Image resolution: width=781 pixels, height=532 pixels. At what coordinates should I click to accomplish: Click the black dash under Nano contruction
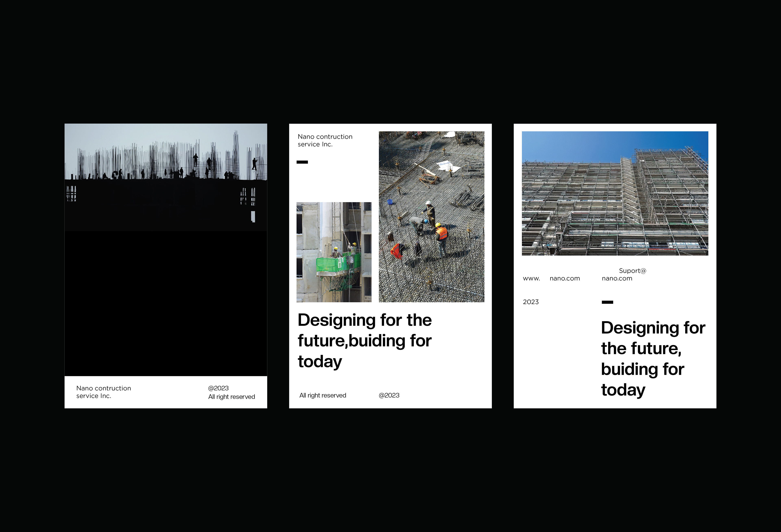[x=302, y=162]
